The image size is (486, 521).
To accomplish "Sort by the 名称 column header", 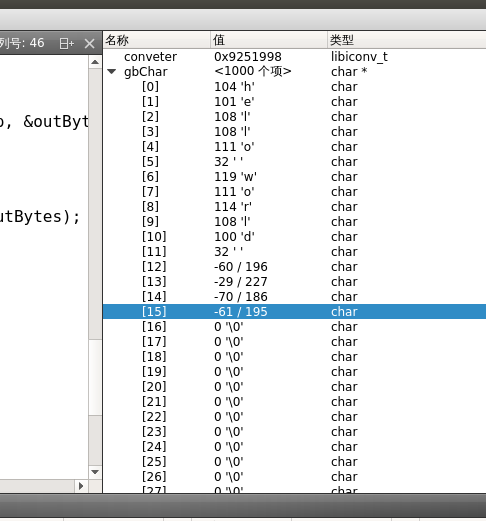I will tap(157, 40).
